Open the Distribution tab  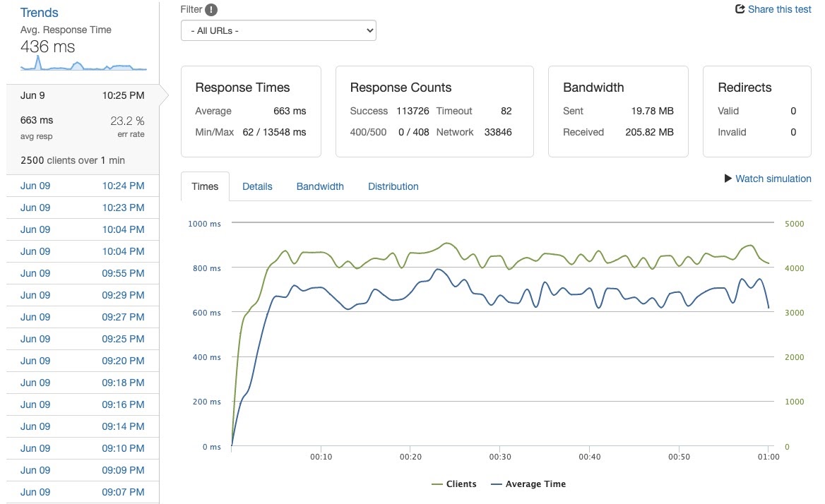393,186
